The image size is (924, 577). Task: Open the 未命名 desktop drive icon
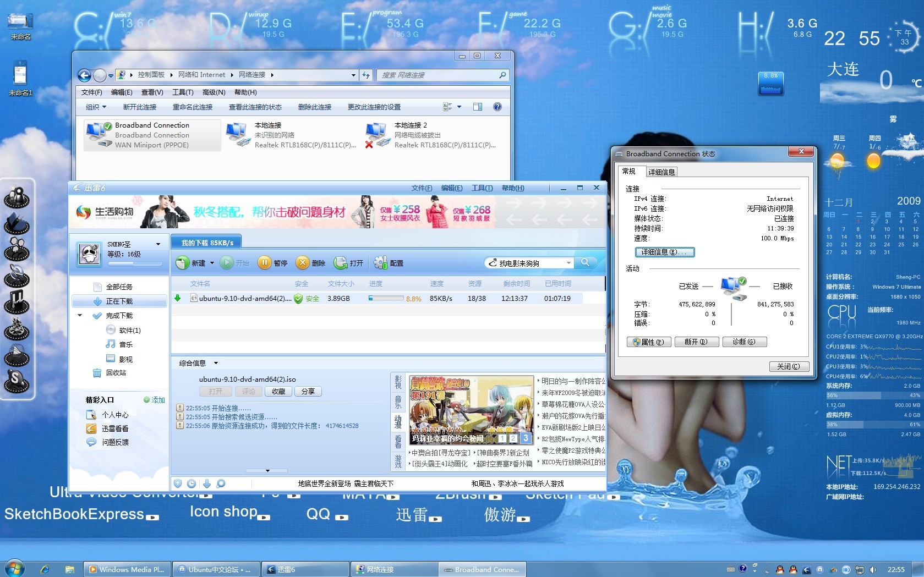20,23
